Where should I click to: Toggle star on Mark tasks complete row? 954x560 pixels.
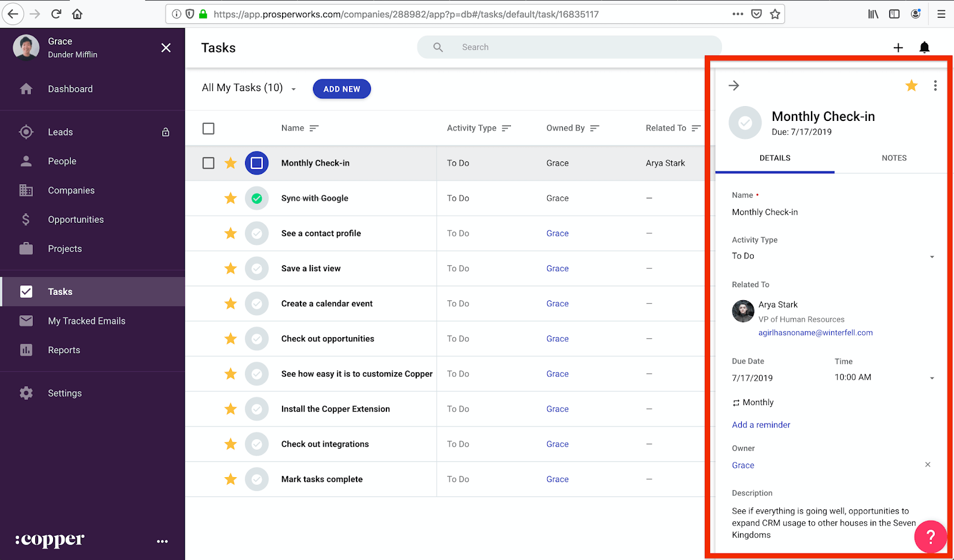point(230,479)
